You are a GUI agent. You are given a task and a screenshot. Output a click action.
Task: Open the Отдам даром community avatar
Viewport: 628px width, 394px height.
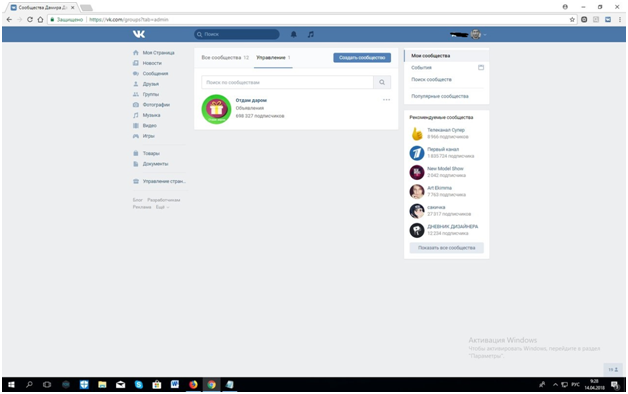(x=216, y=109)
